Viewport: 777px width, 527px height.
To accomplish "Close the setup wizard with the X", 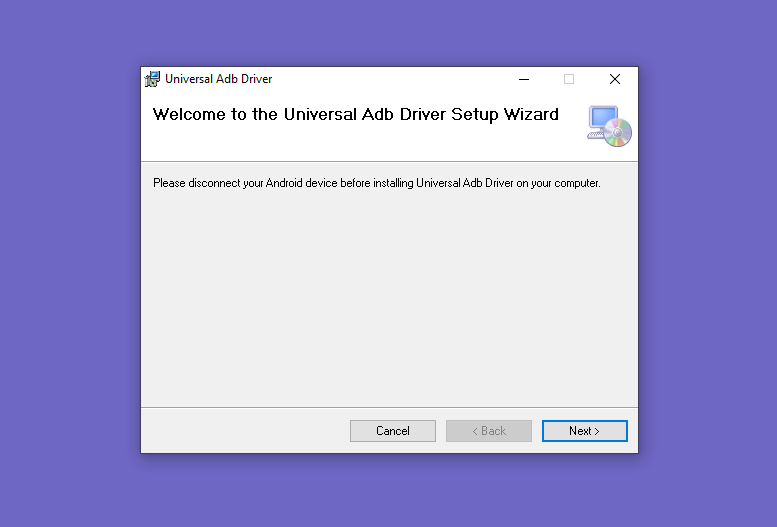I will (614, 79).
